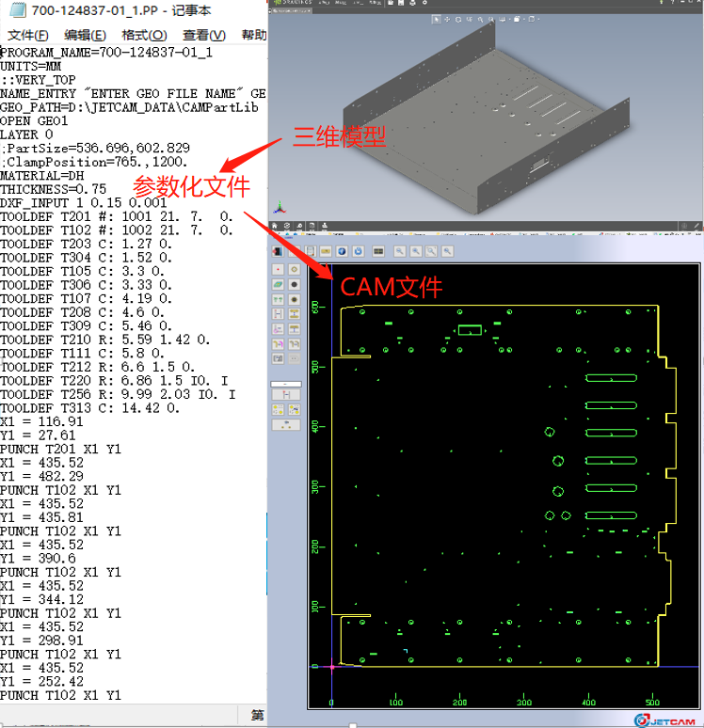Select the black circle with gold center tool
Image resolution: width=704 pixels, height=728 pixels.
pyautogui.click(x=295, y=299)
